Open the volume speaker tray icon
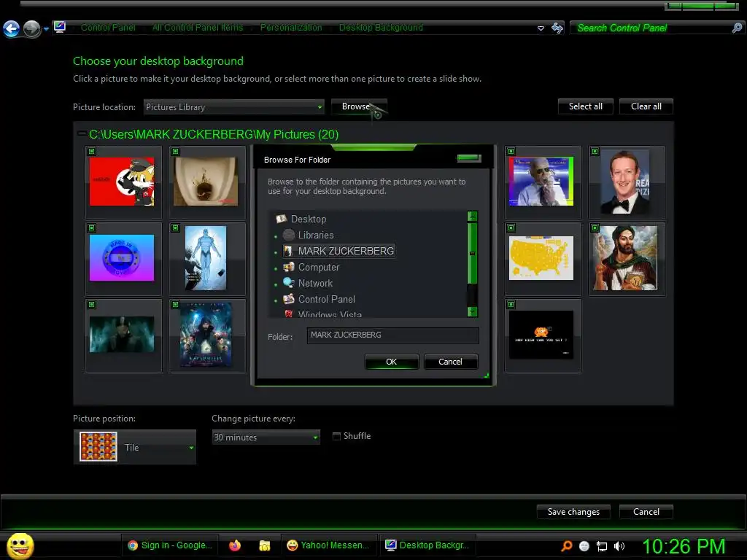The width and height of the screenshot is (747, 560). pos(619,546)
